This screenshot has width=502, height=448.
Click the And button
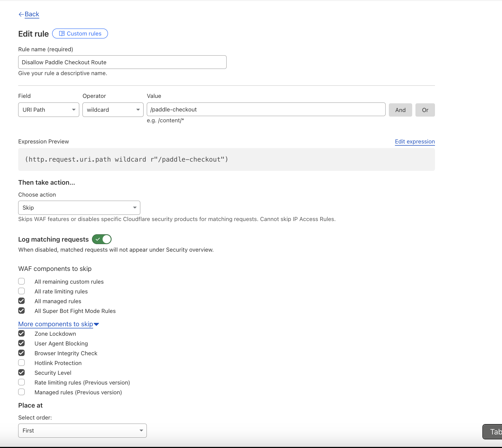click(400, 110)
